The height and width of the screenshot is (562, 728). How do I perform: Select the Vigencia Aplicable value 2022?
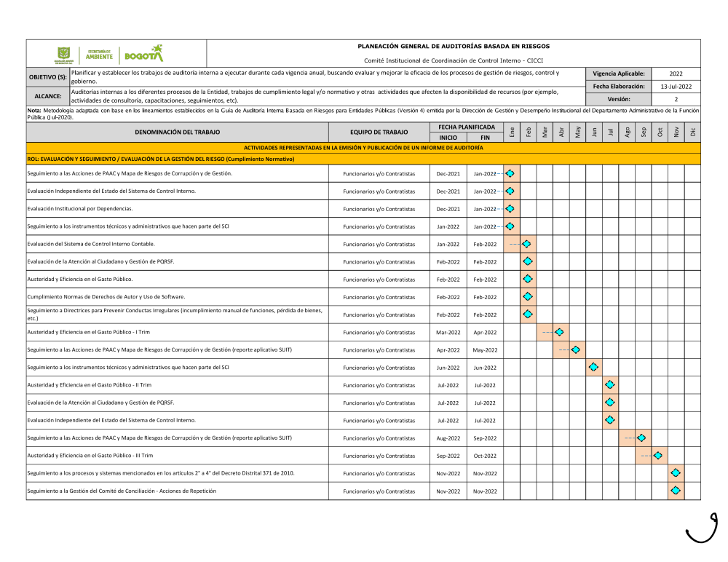pos(676,74)
